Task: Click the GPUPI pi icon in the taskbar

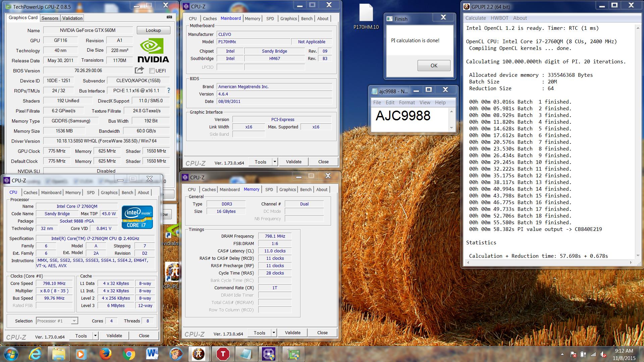Action: point(199,354)
